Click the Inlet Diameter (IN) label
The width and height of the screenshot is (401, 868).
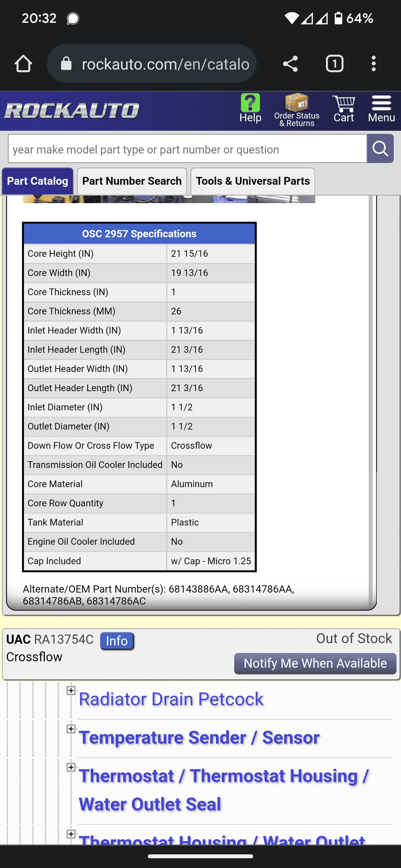[65, 407]
